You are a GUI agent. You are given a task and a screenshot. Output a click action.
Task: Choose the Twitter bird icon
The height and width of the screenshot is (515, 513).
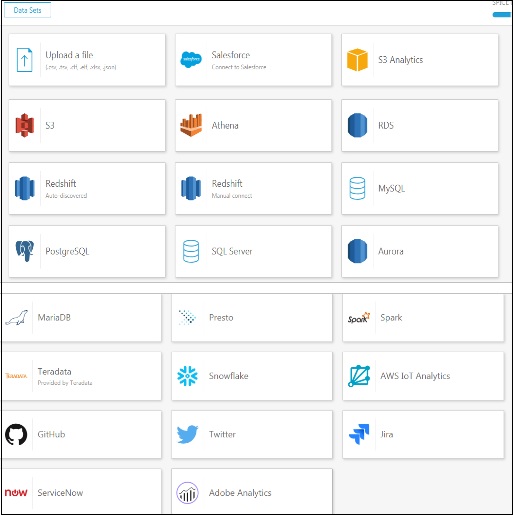pos(187,434)
